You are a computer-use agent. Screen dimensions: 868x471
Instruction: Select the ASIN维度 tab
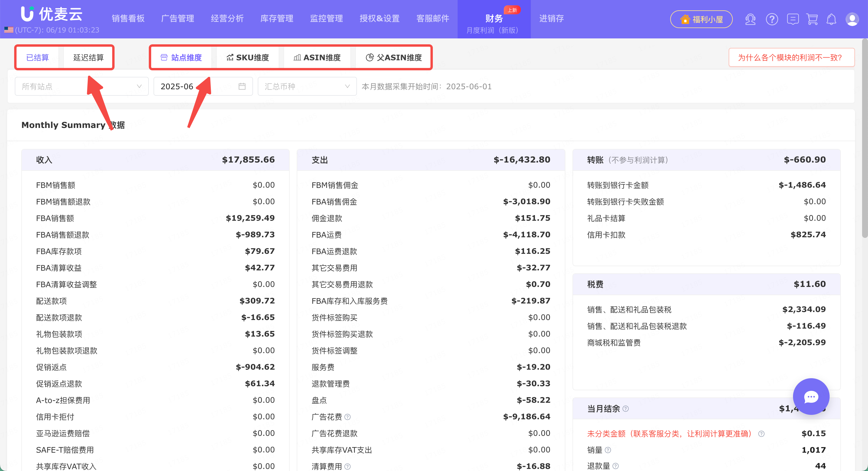[x=317, y=58]
